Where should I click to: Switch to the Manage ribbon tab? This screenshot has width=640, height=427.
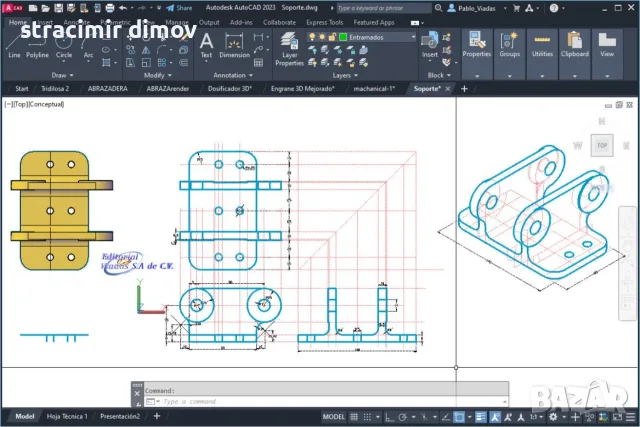pyautogui.click(x=177, y=22)
